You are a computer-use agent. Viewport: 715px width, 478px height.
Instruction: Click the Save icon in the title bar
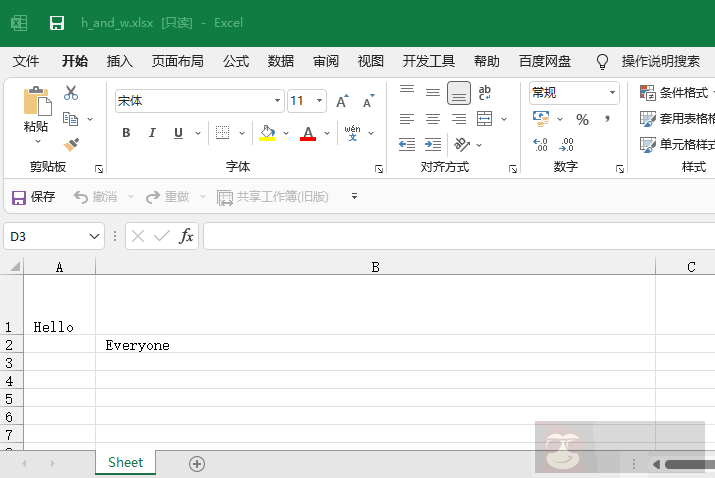point(57,23)
